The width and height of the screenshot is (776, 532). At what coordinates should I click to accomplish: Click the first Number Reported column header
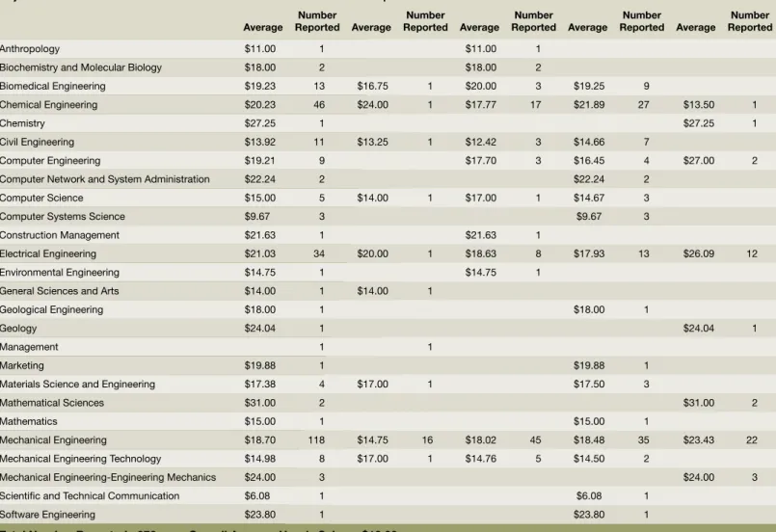[317, 21]
